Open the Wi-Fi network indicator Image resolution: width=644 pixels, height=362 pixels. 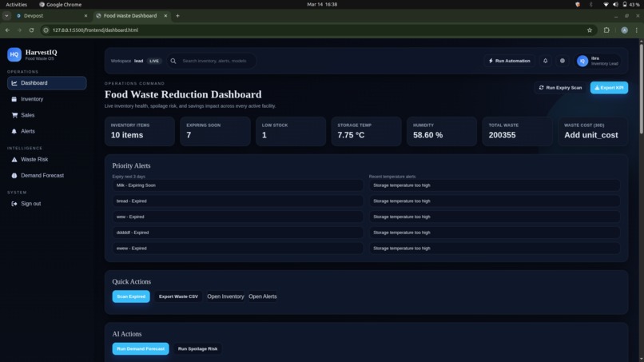pyautogui.click(x=606, y=5)
